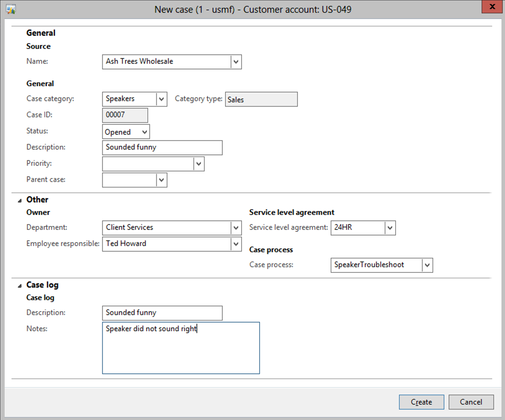This screenshot has height=420, width=505.
Task: Open the Status dropdown showing Opened
Action: 144,132
